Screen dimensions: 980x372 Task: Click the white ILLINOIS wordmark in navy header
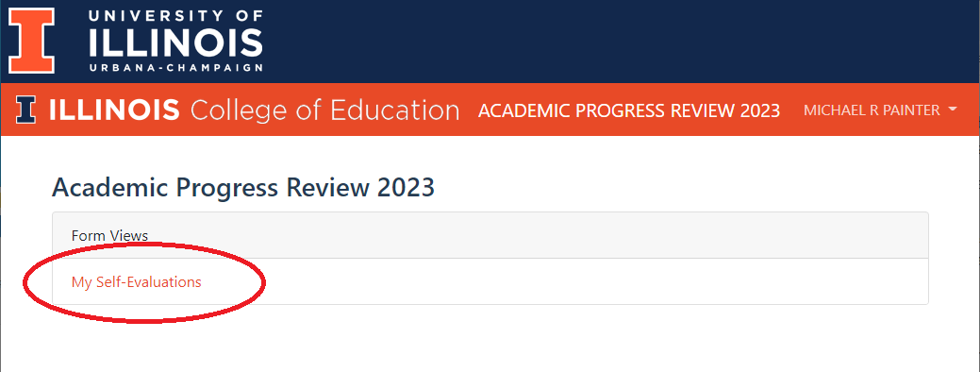[175, 42]
